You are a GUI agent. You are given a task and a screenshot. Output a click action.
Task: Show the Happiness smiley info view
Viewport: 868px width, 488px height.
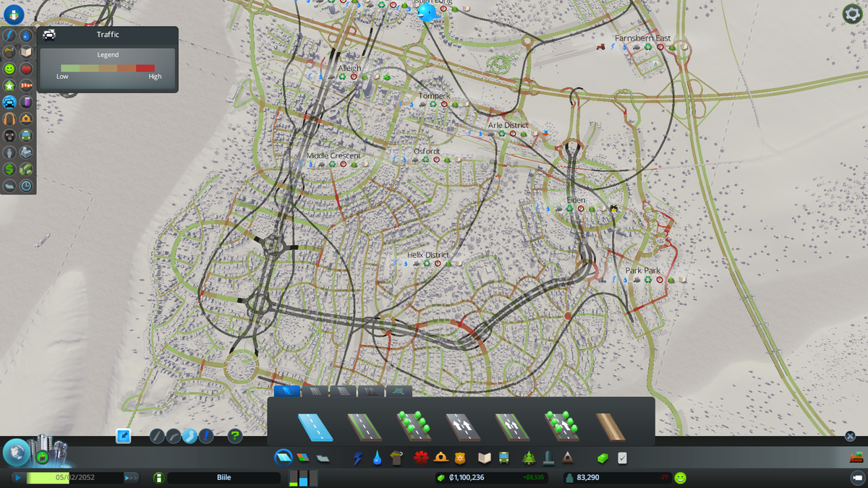tap(9, 69)
